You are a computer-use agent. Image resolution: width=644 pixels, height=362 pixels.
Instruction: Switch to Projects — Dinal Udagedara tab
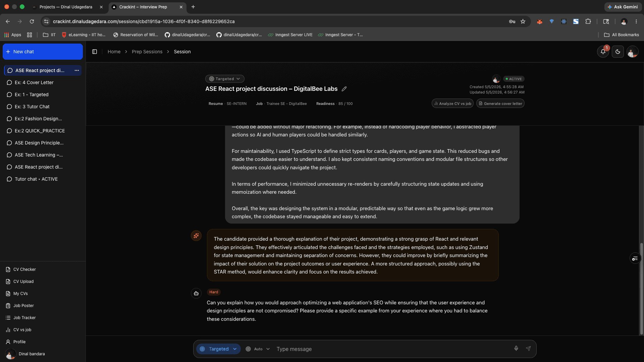tap(66, 7)
